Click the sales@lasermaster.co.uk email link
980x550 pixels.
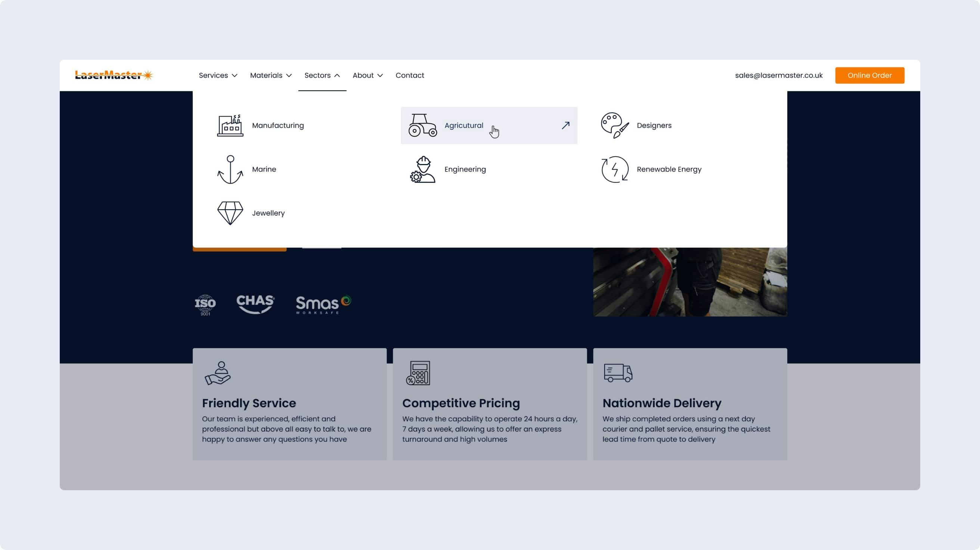(778, 75)
